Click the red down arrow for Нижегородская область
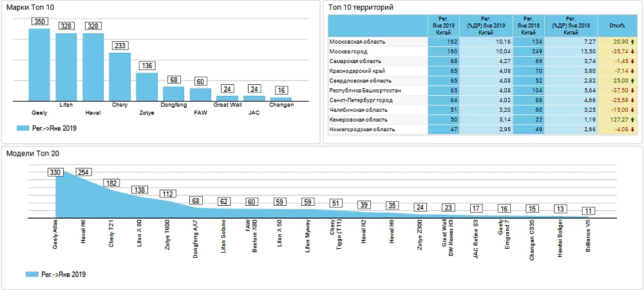 632,130
